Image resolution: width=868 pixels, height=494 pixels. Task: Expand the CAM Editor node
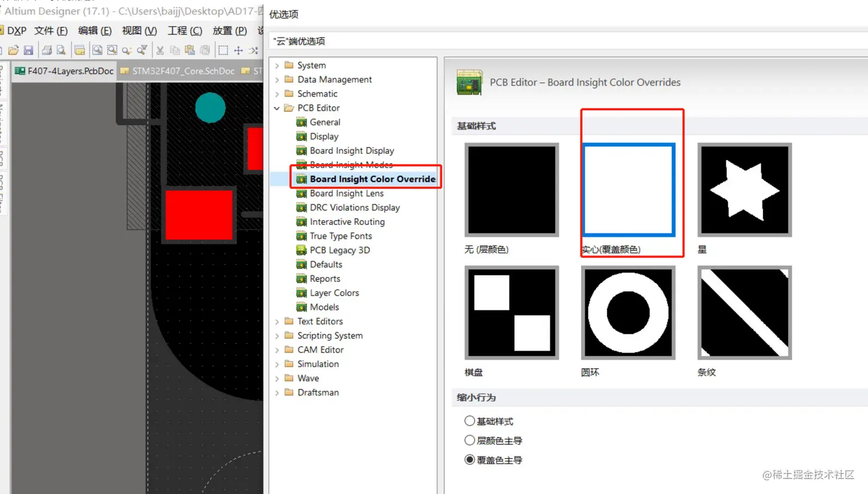point(277,350)
